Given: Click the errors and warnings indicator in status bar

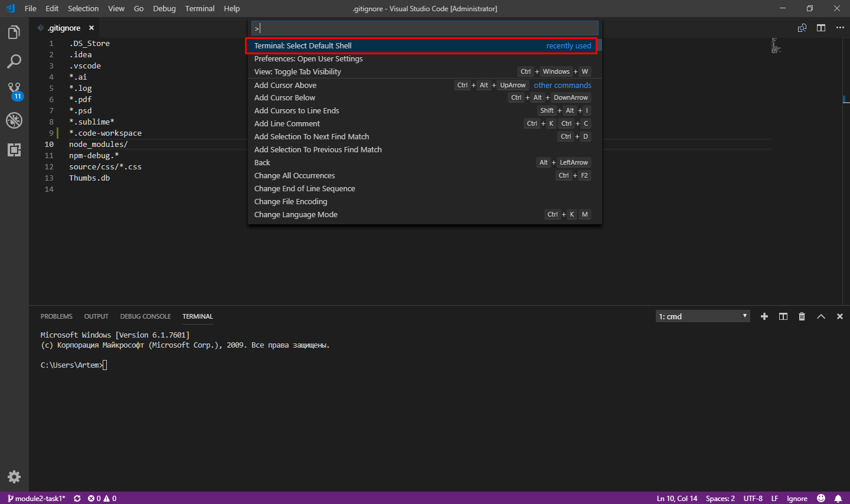Looking at the screenshot, I should pyautogui.click(x=102, y=498).
